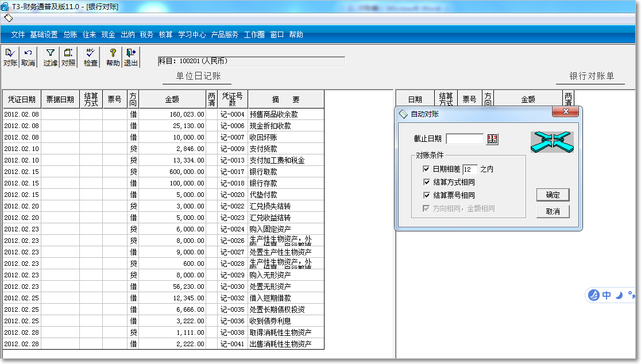This screenshot has height=364, width=641.
Task: Close the 自动对账 dialog
Action: pos(566,112)
